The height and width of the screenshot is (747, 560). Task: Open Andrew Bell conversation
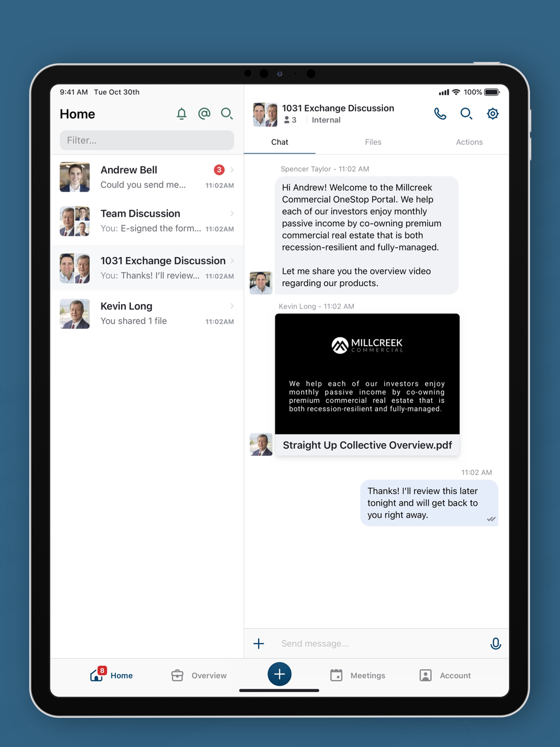(x=147, y=177)
